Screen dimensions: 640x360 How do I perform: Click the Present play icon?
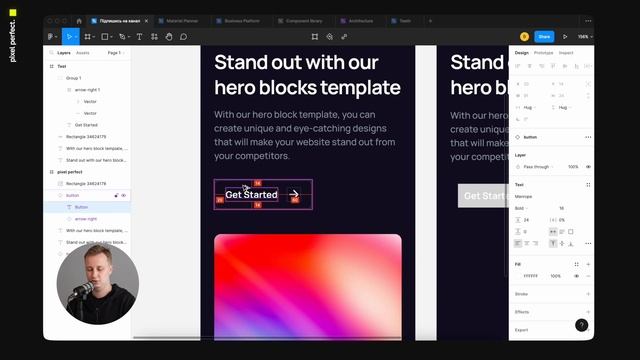tap(565, 37)
